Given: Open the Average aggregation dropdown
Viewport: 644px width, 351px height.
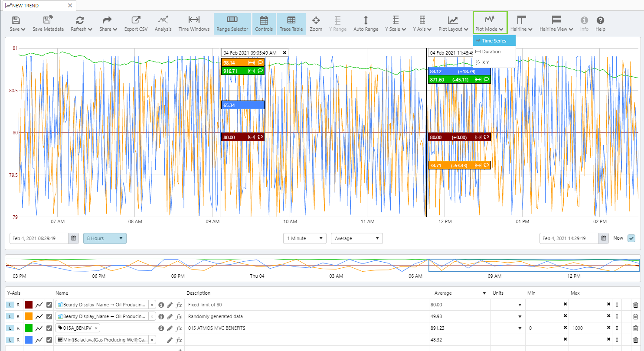Looking at the screenshot, I should (356, 238).
